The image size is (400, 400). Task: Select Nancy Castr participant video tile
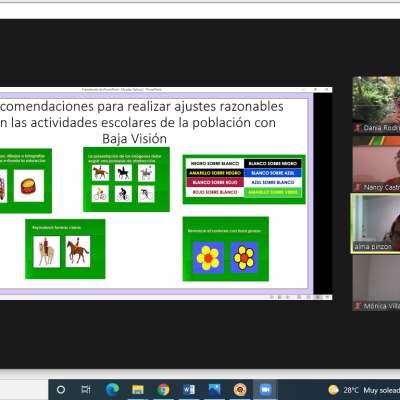(376, 164)
